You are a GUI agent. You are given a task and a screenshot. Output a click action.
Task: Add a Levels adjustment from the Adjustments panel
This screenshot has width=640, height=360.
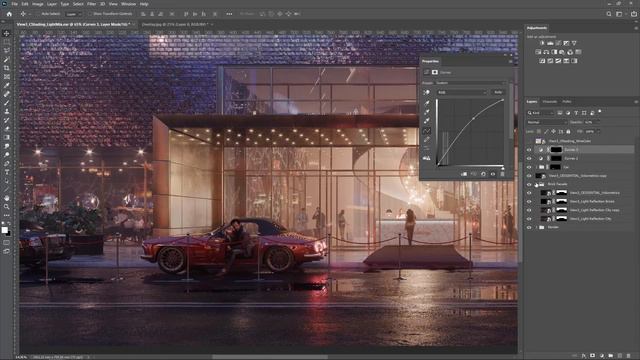tap(550, 43)
